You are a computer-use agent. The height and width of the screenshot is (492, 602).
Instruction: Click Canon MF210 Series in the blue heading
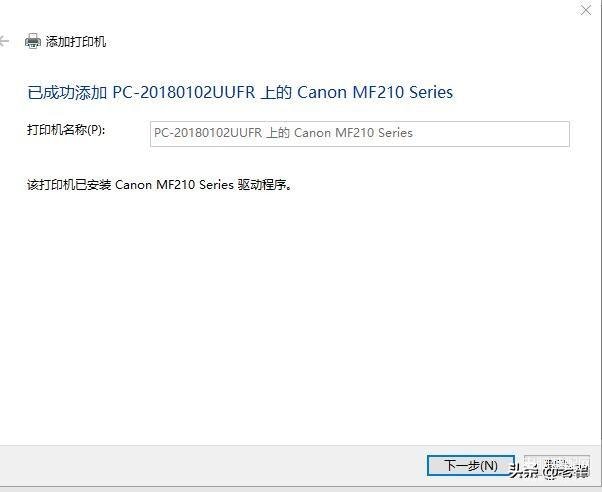pyautogui.click(x=375, y=93)
